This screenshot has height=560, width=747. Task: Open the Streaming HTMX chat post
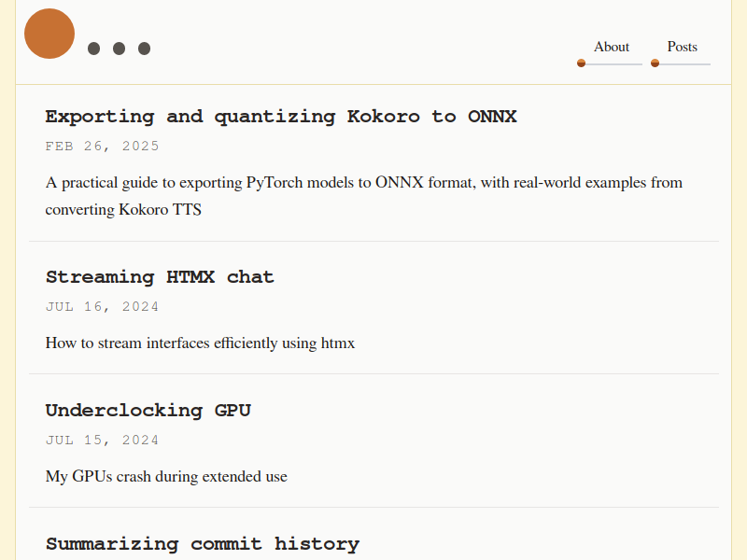tap(160, 276)
